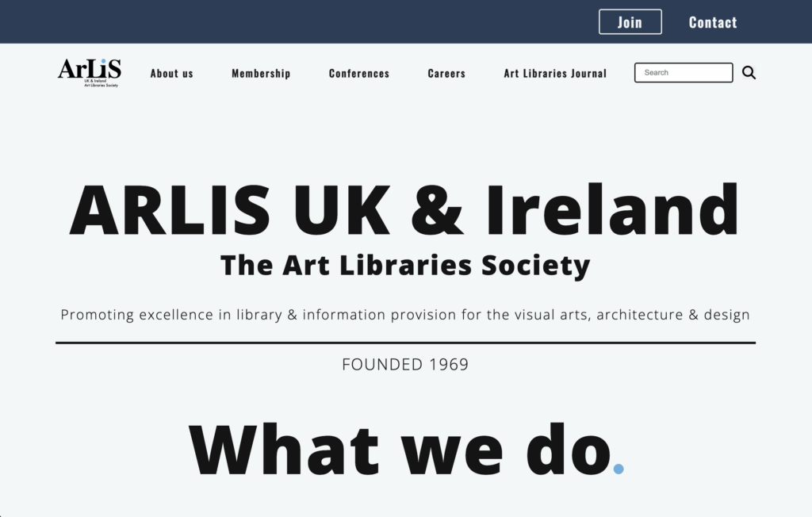Image resolution: width=812 pixels, height=517 pixels.
Task: Navigate to Art Libraries Journal
Action: tap(555, 74)
